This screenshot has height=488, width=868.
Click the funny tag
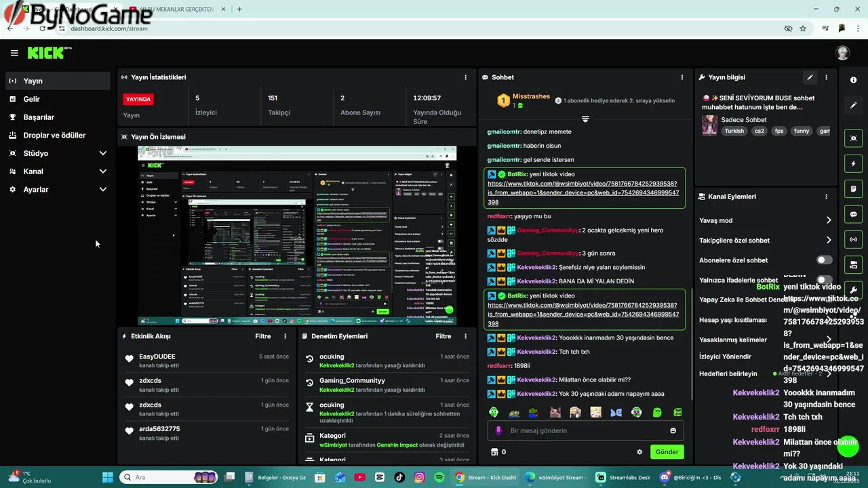tap(802, 131)
